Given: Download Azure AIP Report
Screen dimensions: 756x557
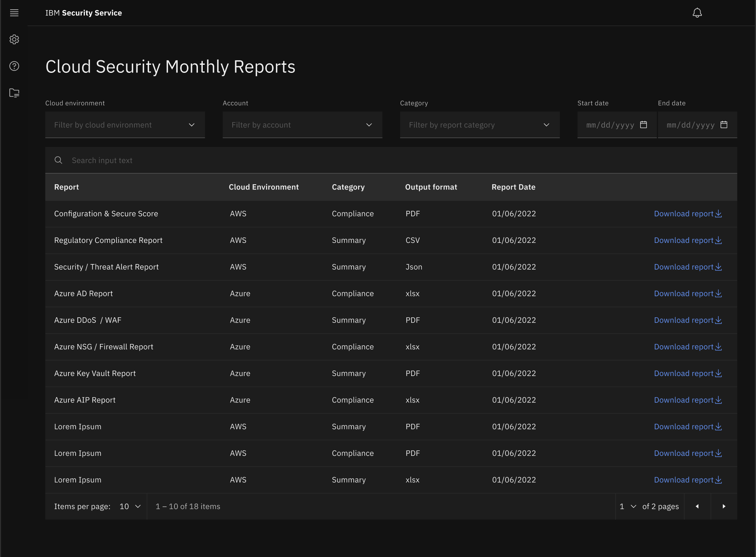Looking at the screenshot, I should point(688,400).
